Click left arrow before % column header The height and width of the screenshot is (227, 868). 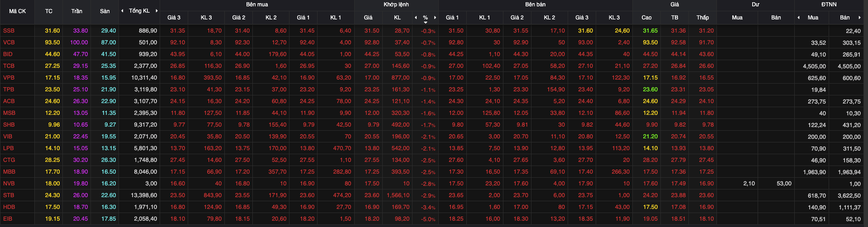point(416,18)
